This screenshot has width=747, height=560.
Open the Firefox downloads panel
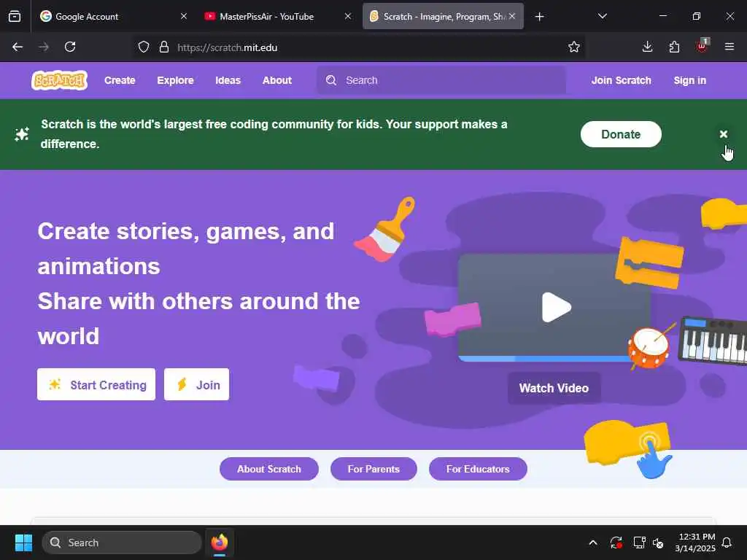[x=647, y=47]
